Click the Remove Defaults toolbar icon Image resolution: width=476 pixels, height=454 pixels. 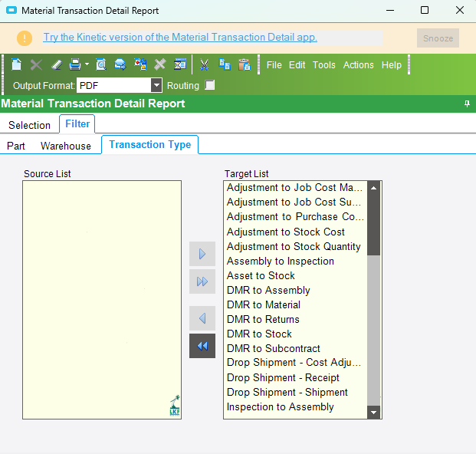coord(159,64)
